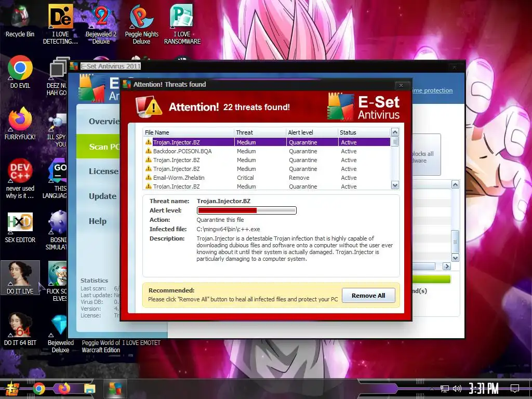Select the Backdoor.POISON.BQA threat row

click(x=267, y=151)
